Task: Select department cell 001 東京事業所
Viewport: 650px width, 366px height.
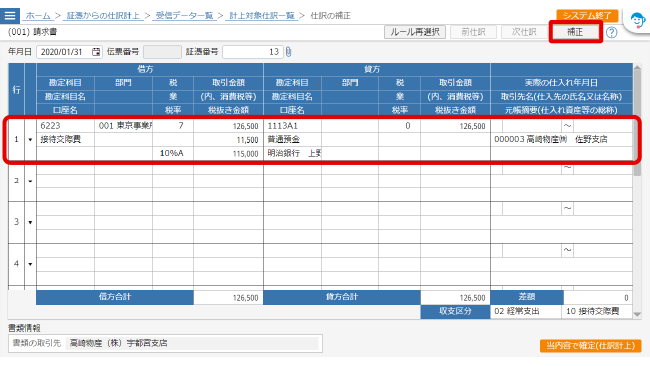Action: coord(124,126)
